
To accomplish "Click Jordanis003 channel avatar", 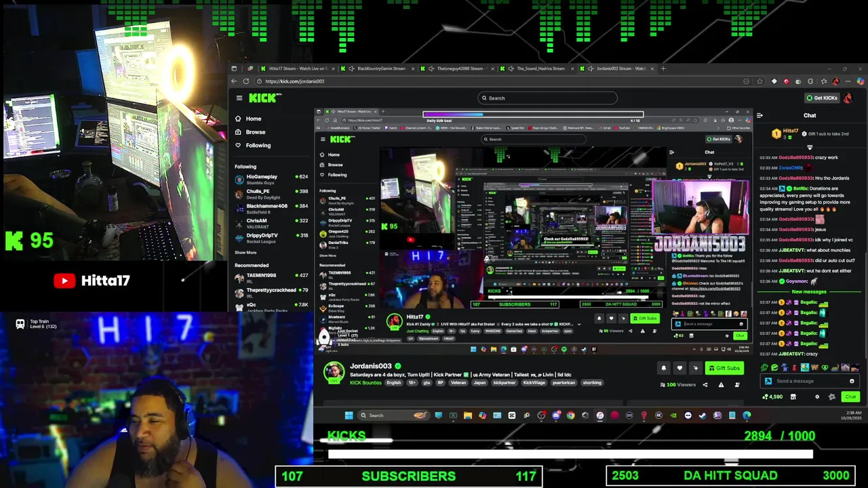I will click(333, 372).
